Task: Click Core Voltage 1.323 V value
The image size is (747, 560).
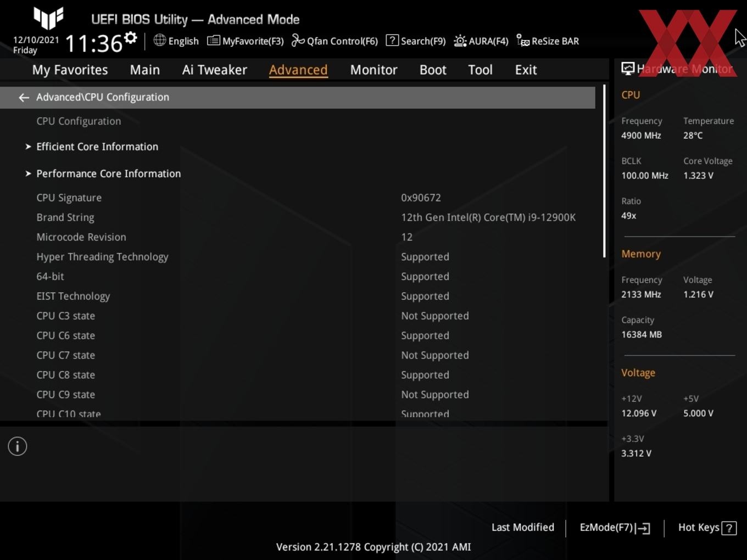Action: [698, 176]
